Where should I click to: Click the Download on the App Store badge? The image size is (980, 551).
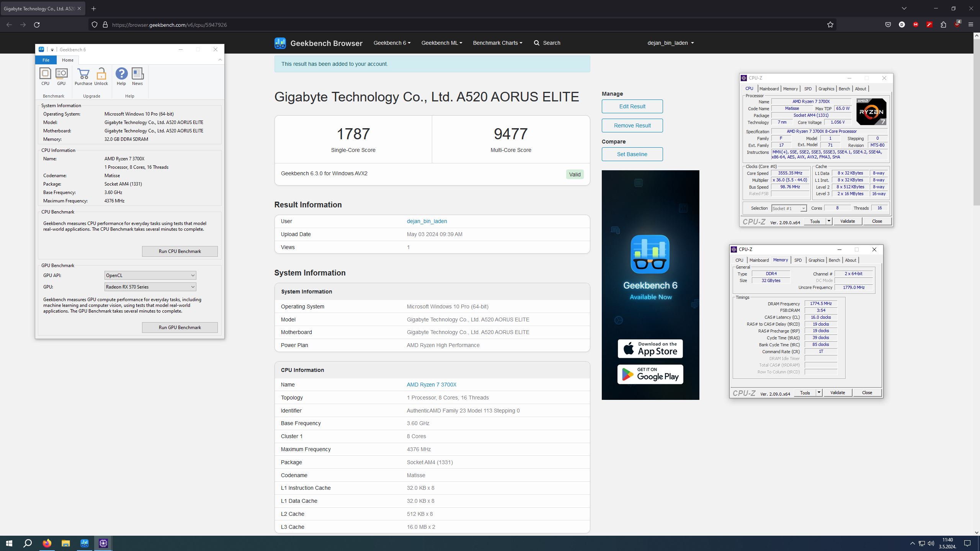pos(650,349)
